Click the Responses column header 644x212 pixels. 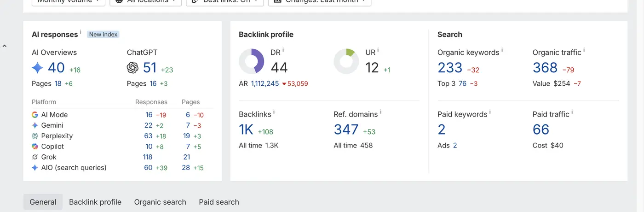pyautogui.click(x=151, y=102)
